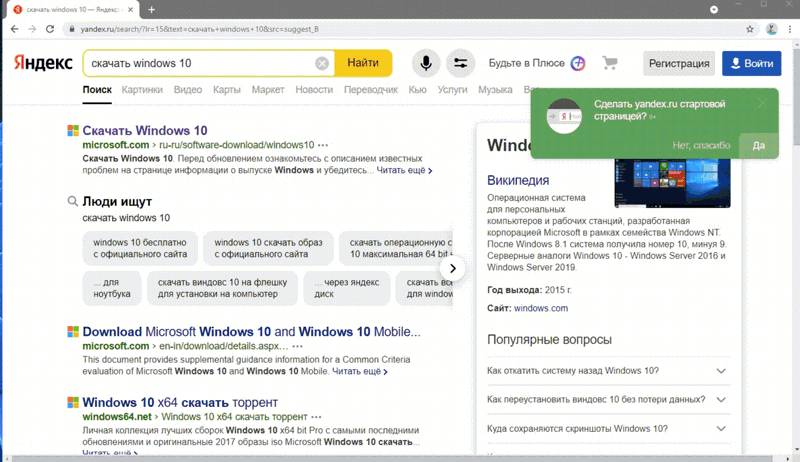Image resolution: width=800 pixels, height=462 pixels.
Task: Click the Регистрация button
Action: (x=679, y=63)
